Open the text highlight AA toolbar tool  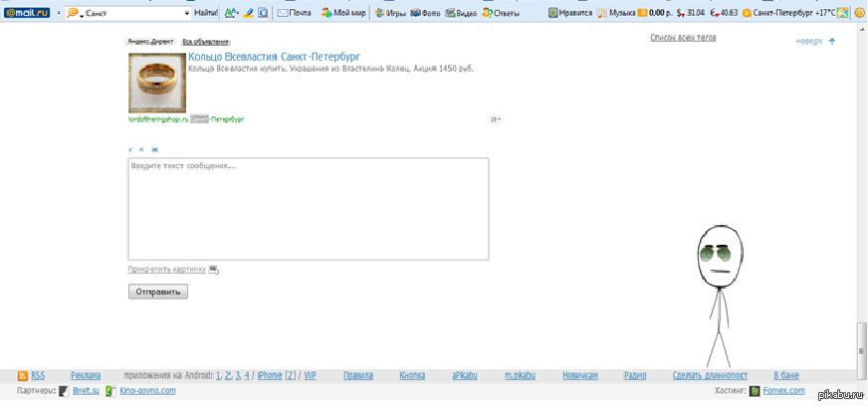[x=231, y=13]
